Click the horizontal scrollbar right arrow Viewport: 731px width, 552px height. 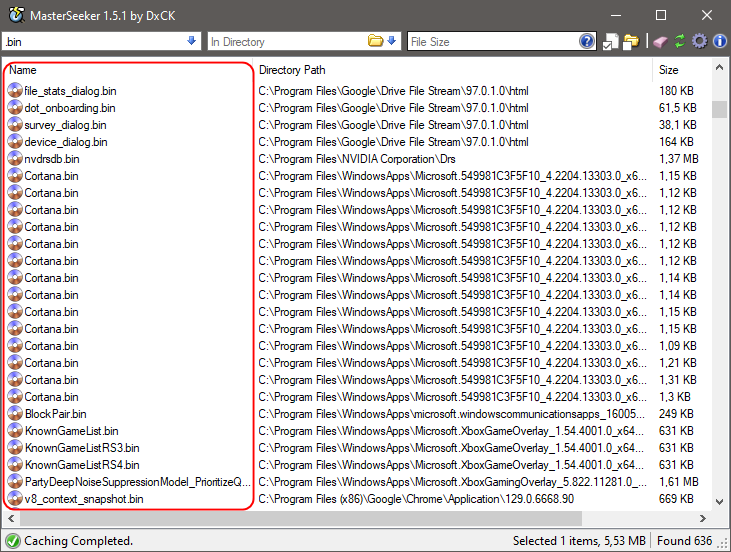tap(703, 518)
